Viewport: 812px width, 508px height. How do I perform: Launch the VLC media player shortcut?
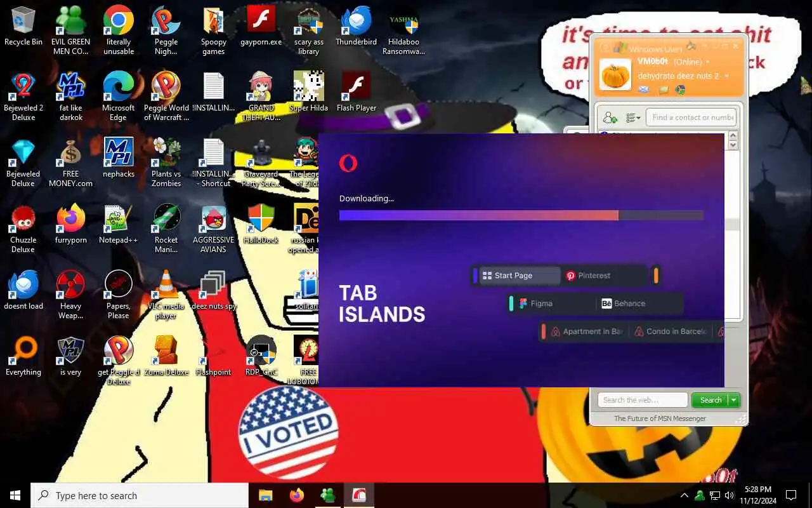pos(166,295)
